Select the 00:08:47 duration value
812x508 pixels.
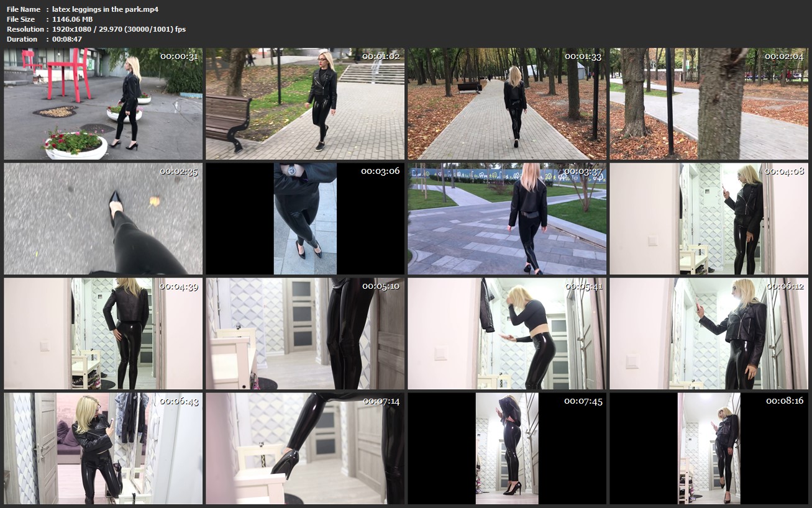[67, 39]
